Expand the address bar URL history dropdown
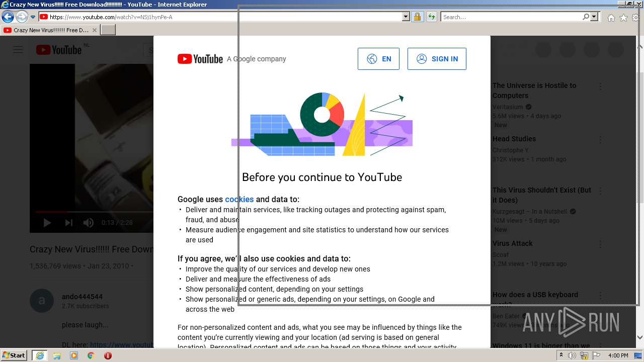The height and width of the screenshot is (362, 644). click(x=406, y=17)
